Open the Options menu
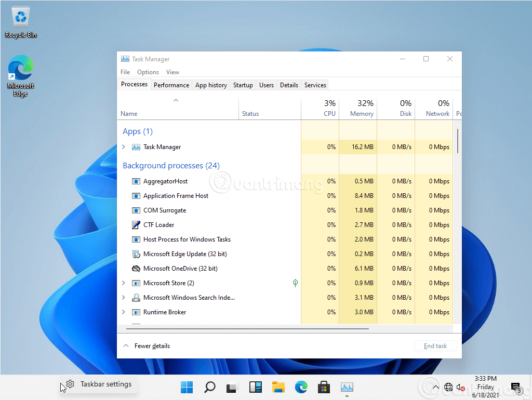532x400 pixels. [x=148, y=72]
